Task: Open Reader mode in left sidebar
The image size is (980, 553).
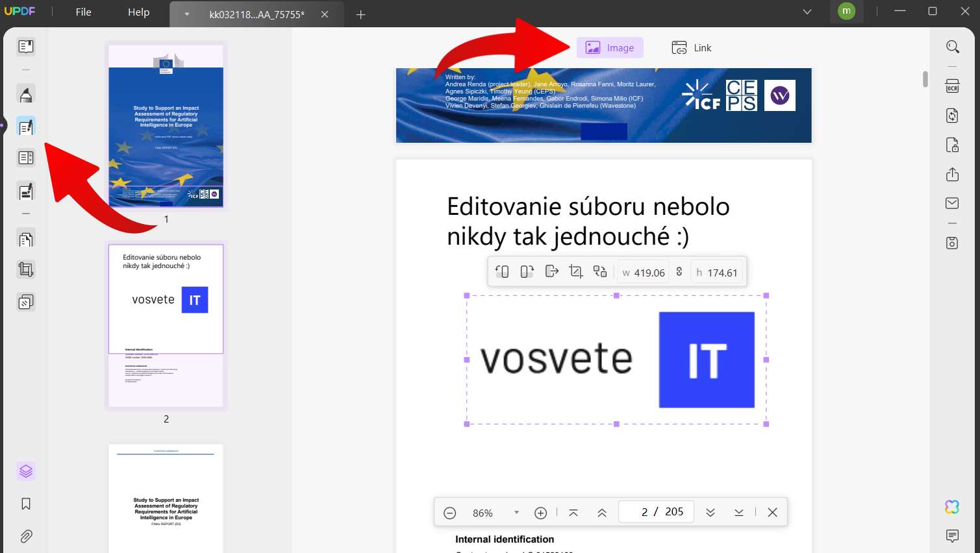Action: 26,47
